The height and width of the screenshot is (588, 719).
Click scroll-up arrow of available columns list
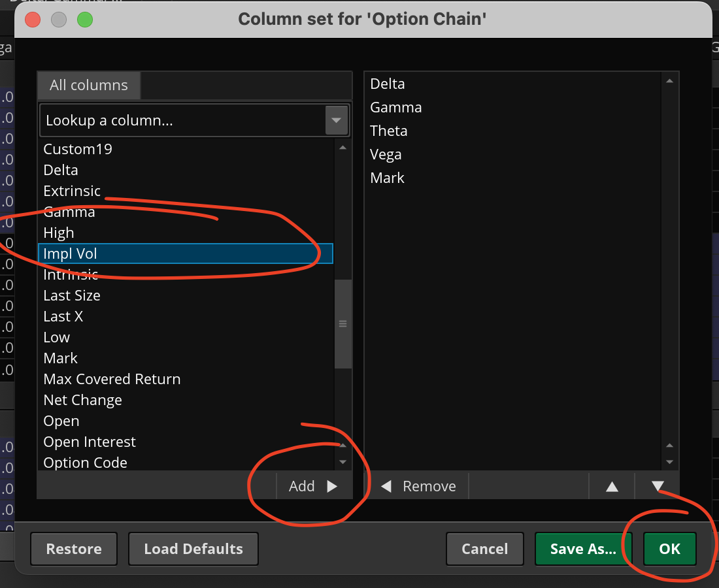(343, 148)
